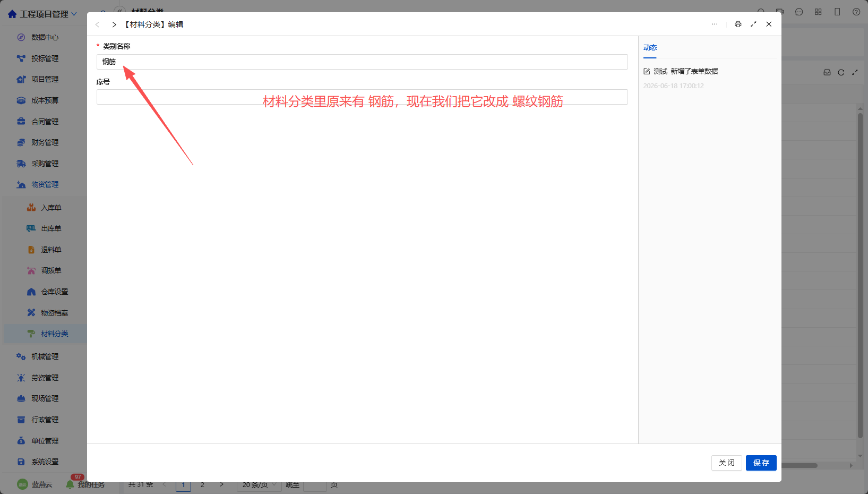Click the 保存 button
Image resolution: width=868 pixels, height=494 pixels.
coord(761,463)
